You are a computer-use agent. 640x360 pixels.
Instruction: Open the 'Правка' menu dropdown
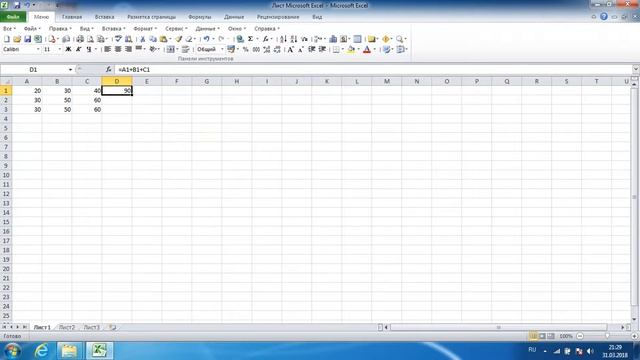60,29
